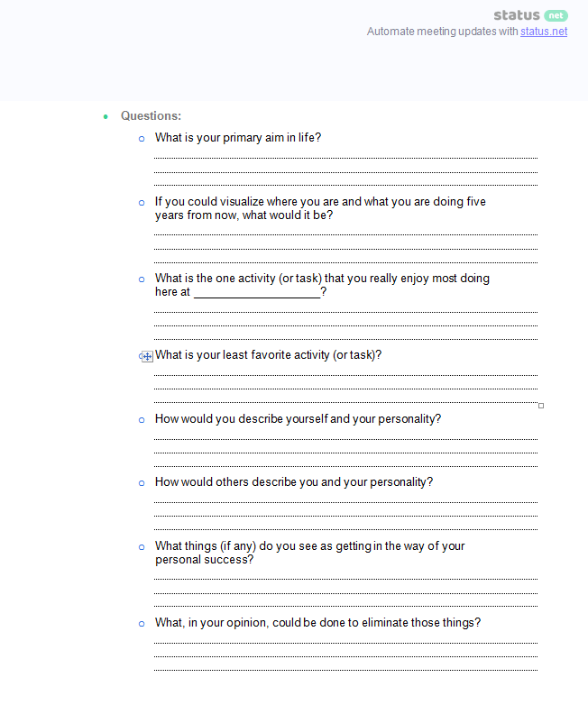Click the green bullet beside 'Questions:'
Viewport: 588px width, 705px height.
[x=106, y=116]
